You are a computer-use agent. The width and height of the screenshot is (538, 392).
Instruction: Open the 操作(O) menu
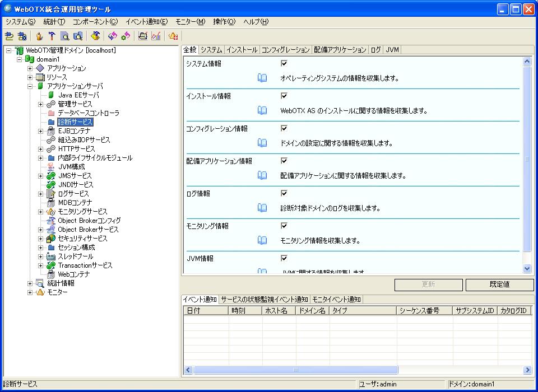point(224,22)
